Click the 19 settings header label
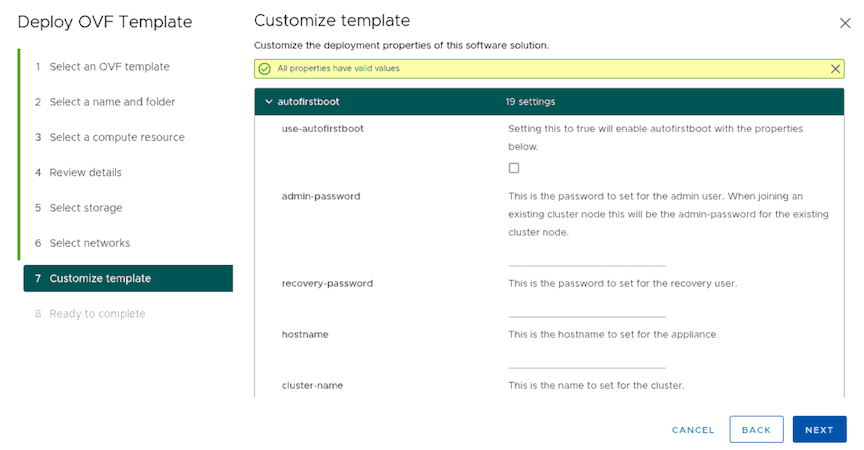864x450 pixels. tap(530, 102)
